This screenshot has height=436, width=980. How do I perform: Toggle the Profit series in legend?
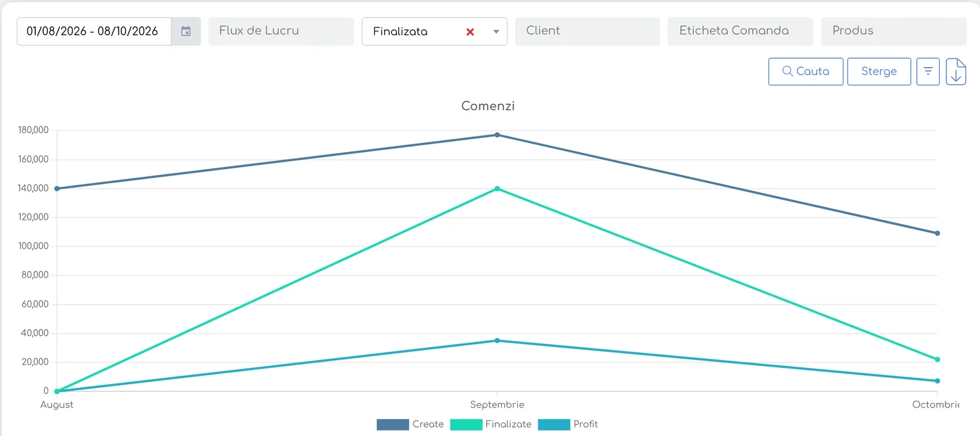tap(568, 425)
